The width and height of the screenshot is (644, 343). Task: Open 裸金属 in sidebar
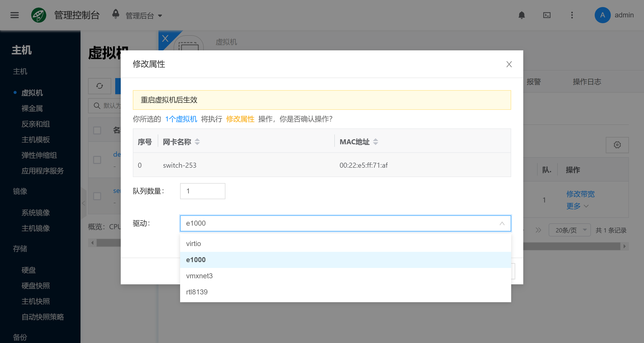tap(32, 108)
